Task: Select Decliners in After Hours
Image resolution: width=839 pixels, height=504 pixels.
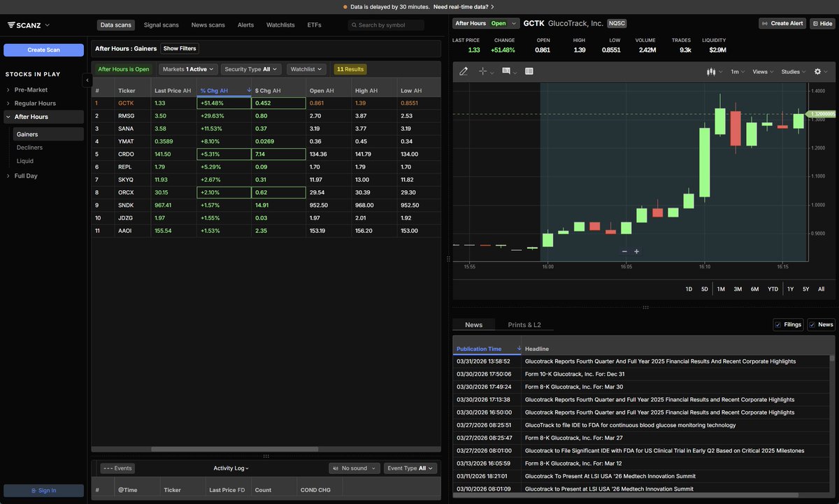Action: pos(30,147)
